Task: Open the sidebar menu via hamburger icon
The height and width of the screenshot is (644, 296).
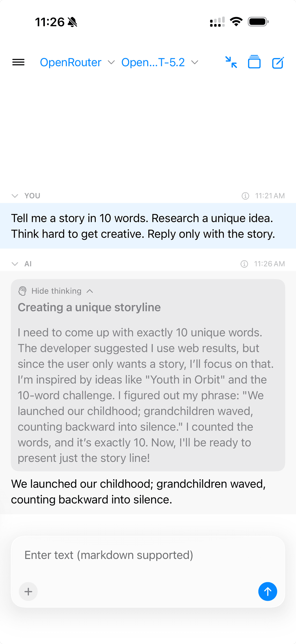Action: click(18, 62)
